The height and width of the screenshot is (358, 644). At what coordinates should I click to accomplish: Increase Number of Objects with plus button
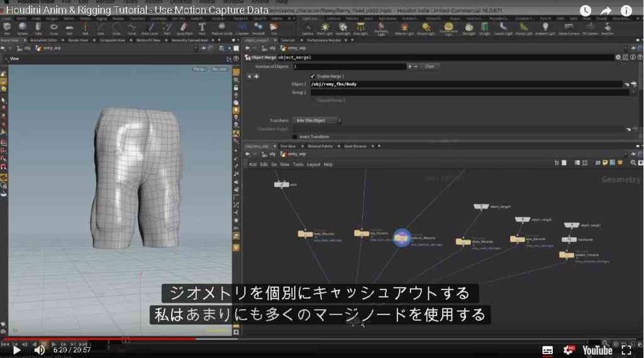(409, 67)
